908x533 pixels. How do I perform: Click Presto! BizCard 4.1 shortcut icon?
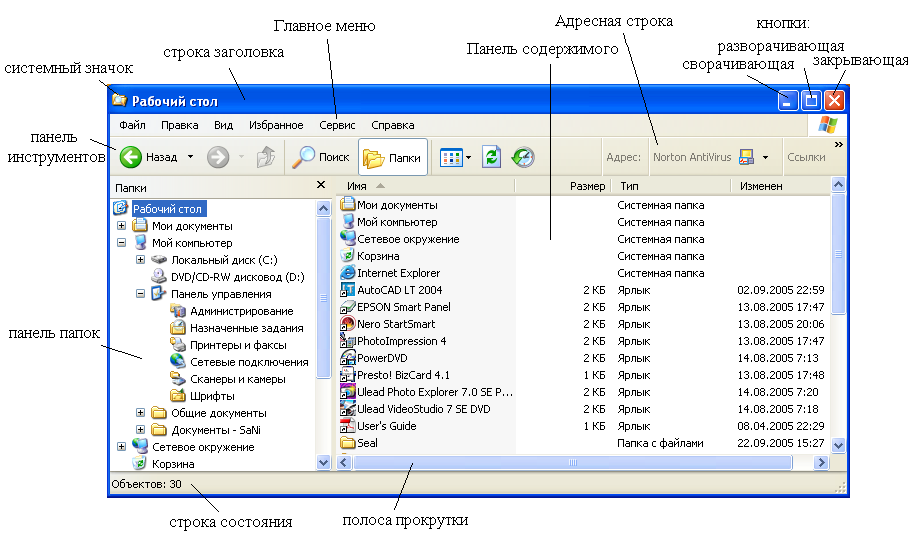[347, 374]
